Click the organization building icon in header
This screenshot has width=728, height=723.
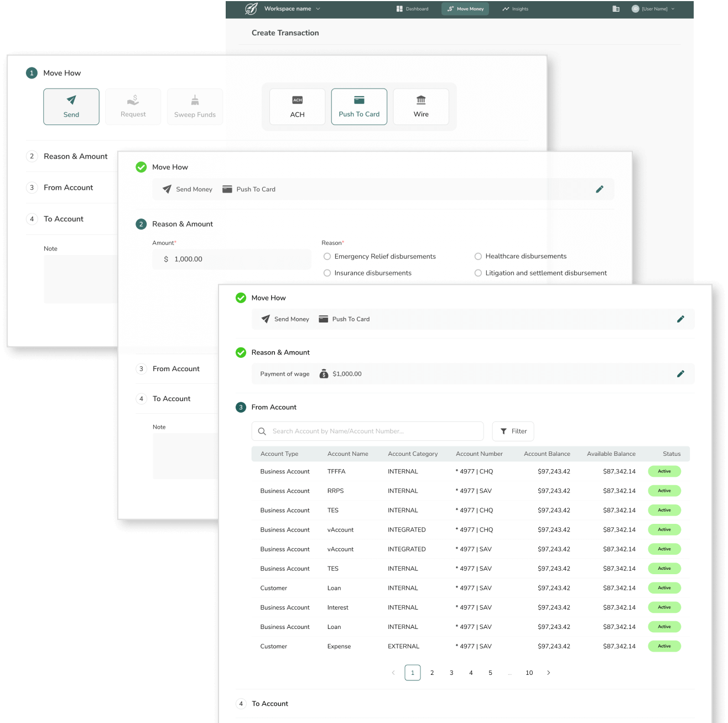[616, 9]
